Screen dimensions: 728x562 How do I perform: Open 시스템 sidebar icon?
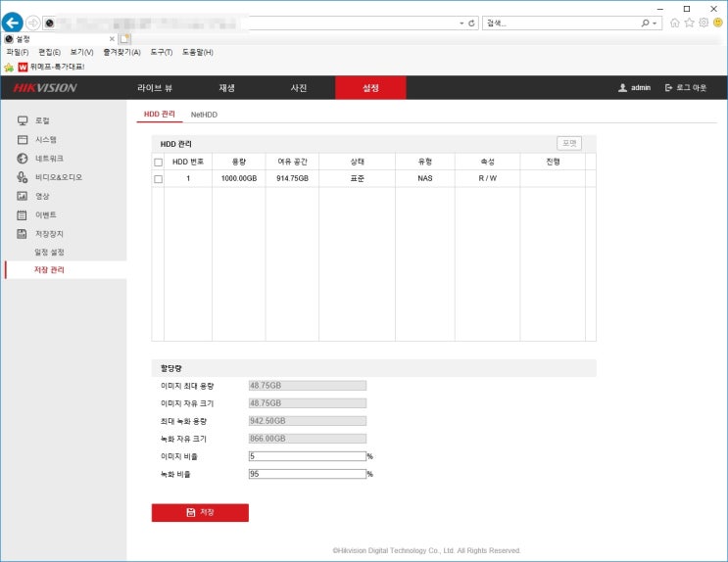point(23,140)
